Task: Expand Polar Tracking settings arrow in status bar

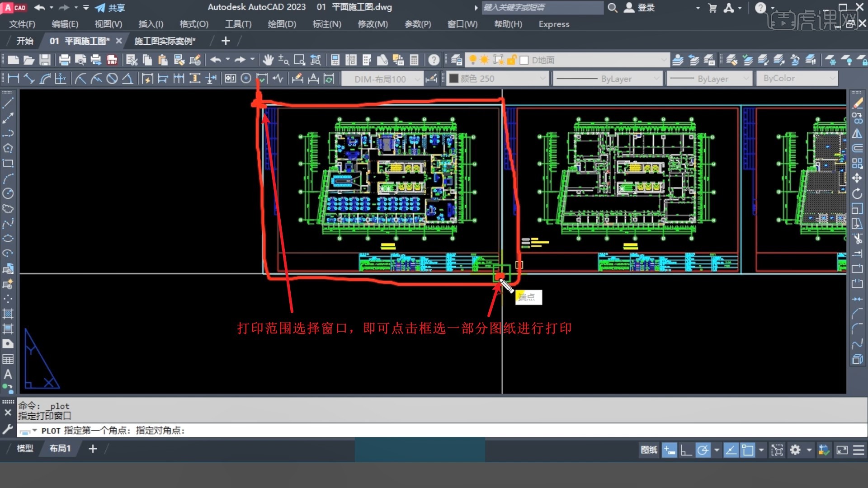Action: coord(717,450)
